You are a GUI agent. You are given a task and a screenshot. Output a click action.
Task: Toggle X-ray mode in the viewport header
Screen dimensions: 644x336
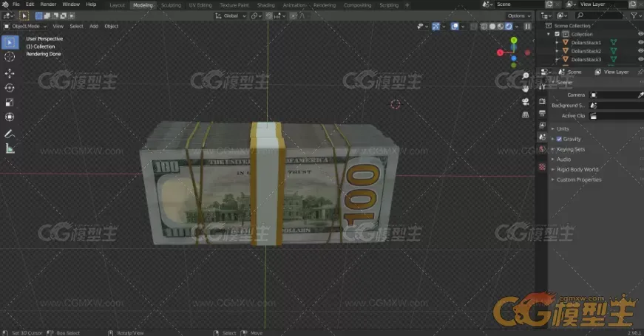473,27
